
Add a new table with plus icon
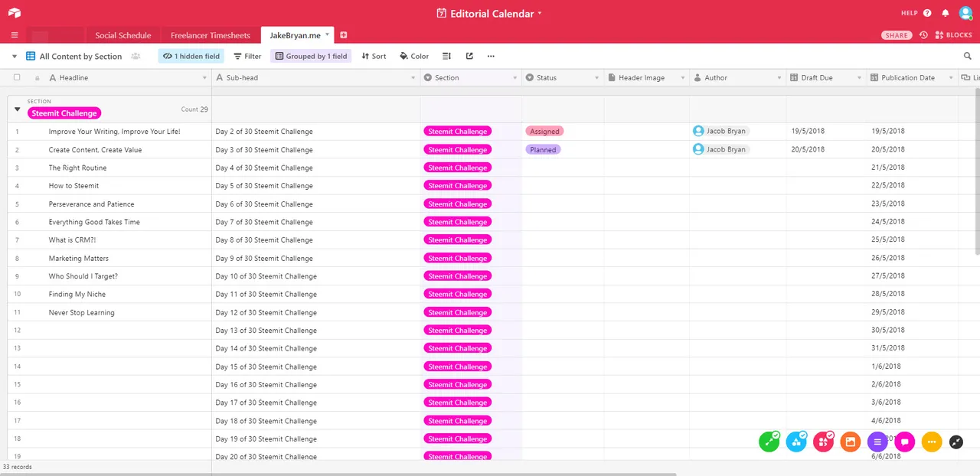coord(344,35)
